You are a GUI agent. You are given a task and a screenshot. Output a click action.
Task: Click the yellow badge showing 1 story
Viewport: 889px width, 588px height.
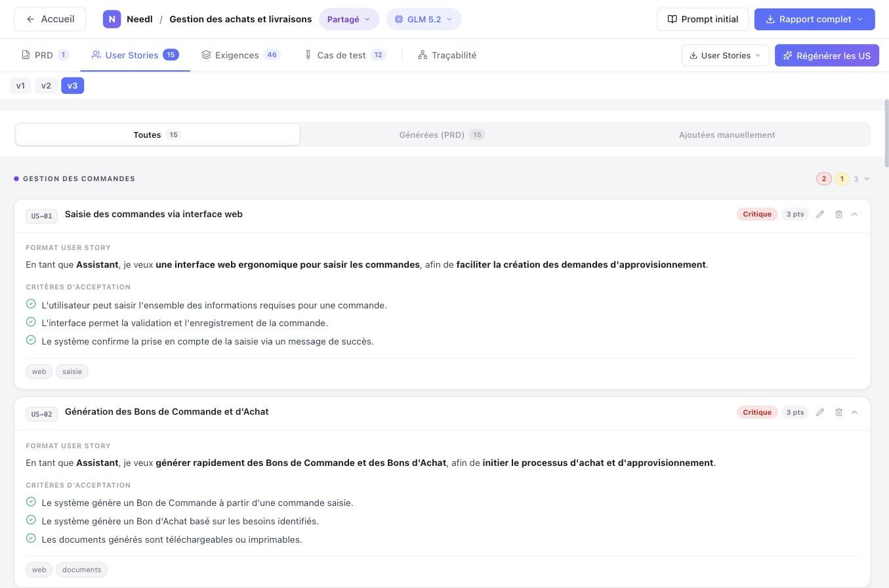(x=842, y=178)
